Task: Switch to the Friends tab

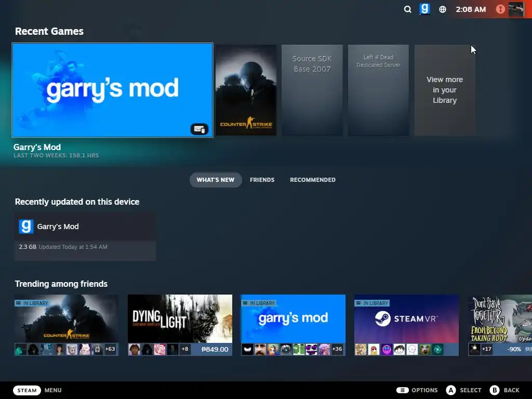Action: coord(262,180)
